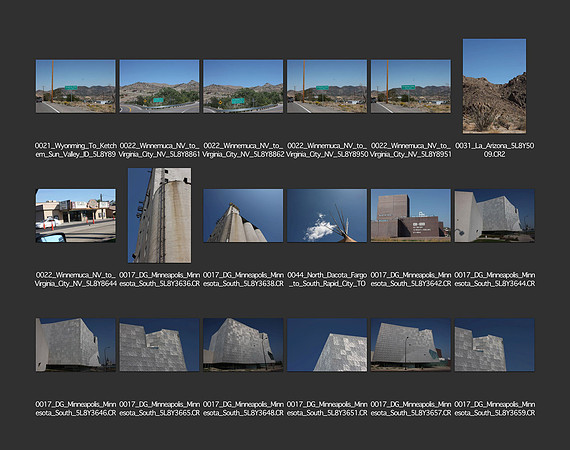570x450 pixels.
Task: Click the file name ending in SL8Y3642.CR
Action: click(x=411, y=280)
